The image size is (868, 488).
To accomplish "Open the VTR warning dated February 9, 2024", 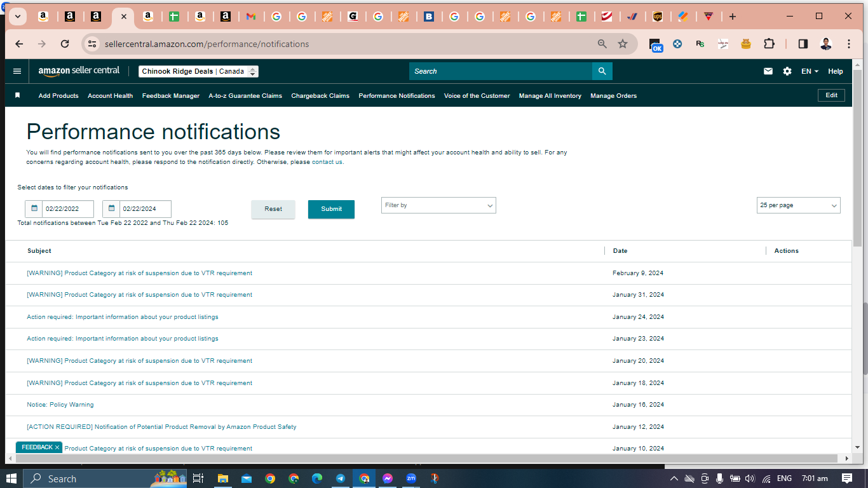I will [140, 273].
